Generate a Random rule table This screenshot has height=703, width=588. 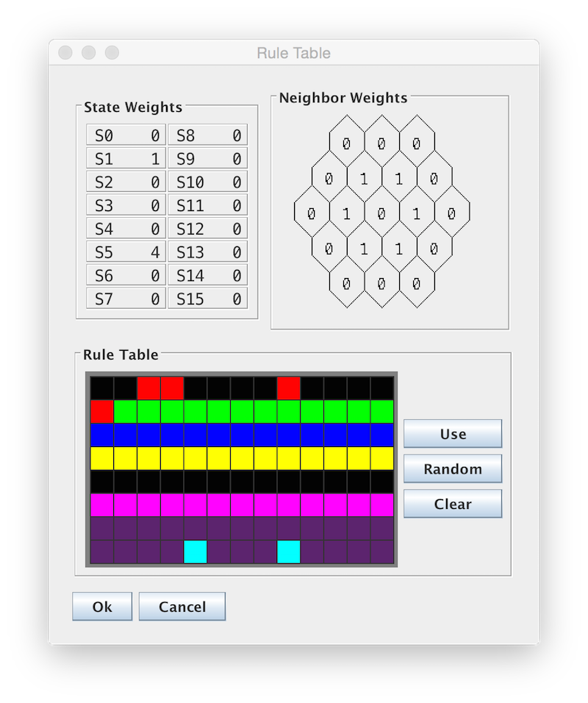[x=453, y=468]
